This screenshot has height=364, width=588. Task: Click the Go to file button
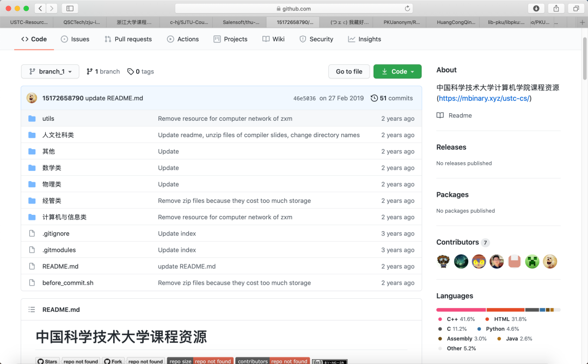point(349,72)
